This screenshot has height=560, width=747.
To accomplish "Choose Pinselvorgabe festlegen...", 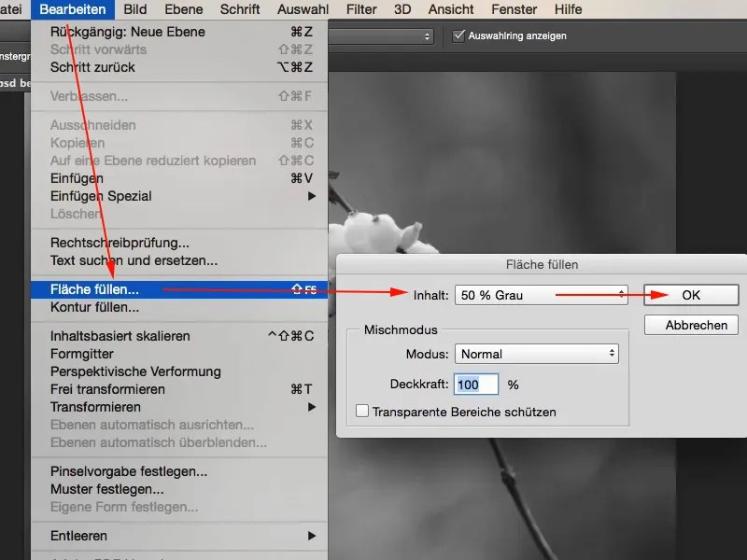I will pos(179,471).
